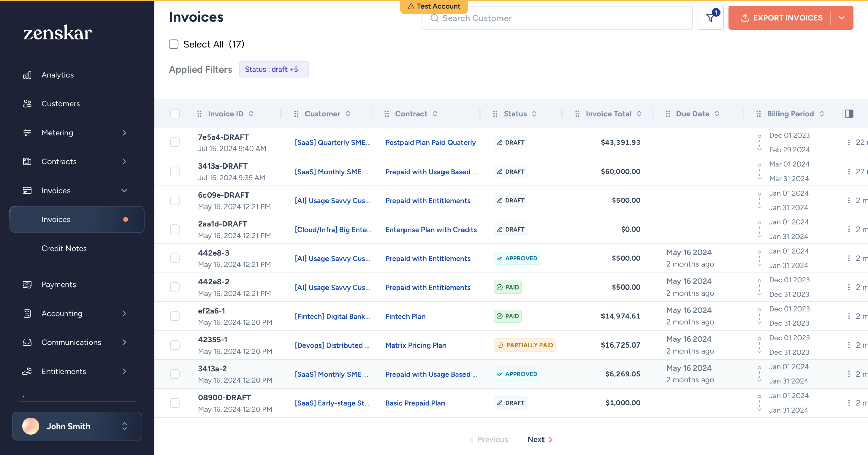Expand the Metering sidebar section
The height and width of the screenshot is (455, 868).
(124, 133)
